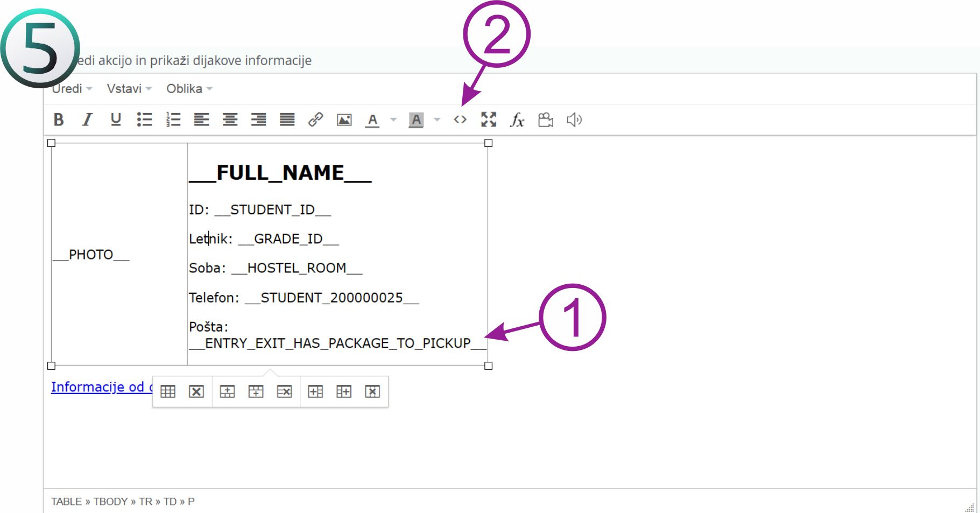The image size is (980, 513).
Task: Open the video recording tool
Action: click(545, 120)
